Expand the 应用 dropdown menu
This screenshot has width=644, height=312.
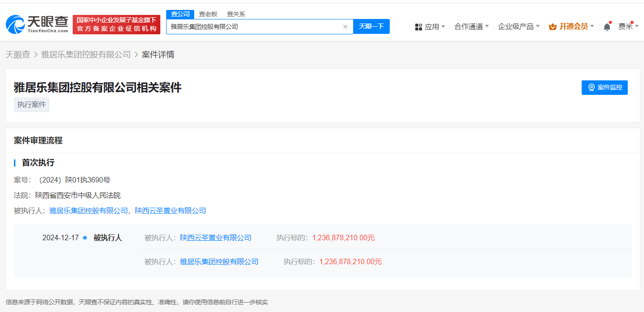point(435,27)
